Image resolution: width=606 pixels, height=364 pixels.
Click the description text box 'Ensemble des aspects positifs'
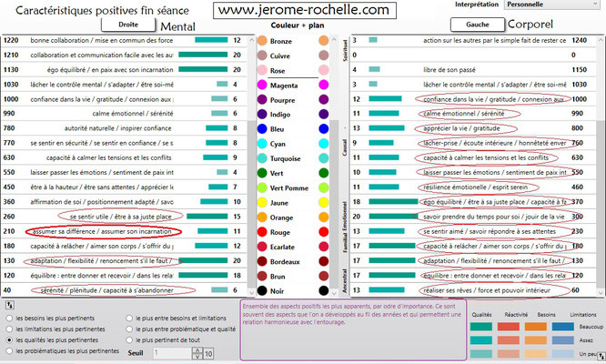pos(353,329)
